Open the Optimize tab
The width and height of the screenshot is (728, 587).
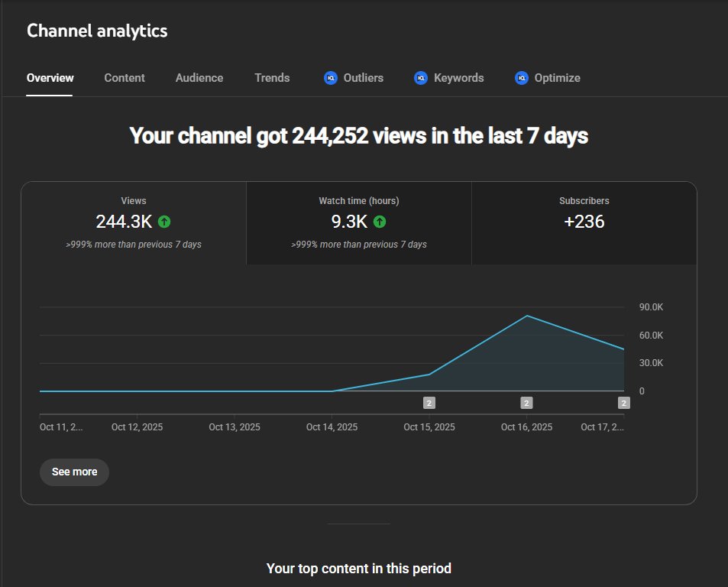click(x=558, y=77)
